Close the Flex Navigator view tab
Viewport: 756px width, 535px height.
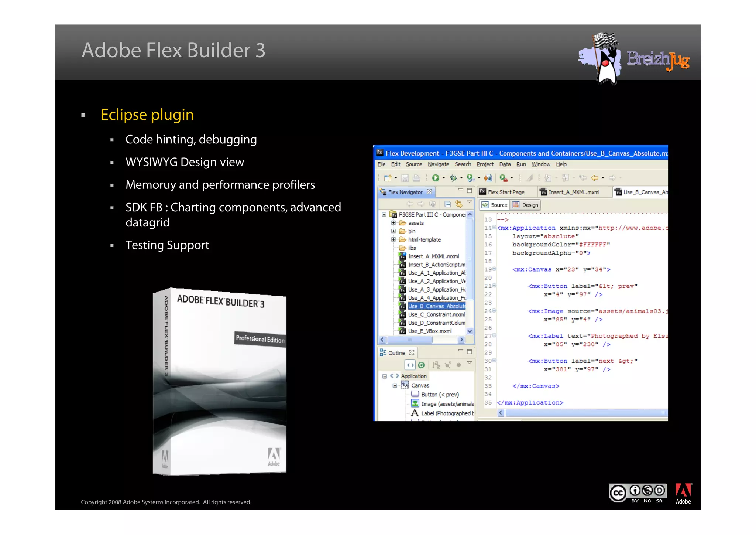pos(429,192)
